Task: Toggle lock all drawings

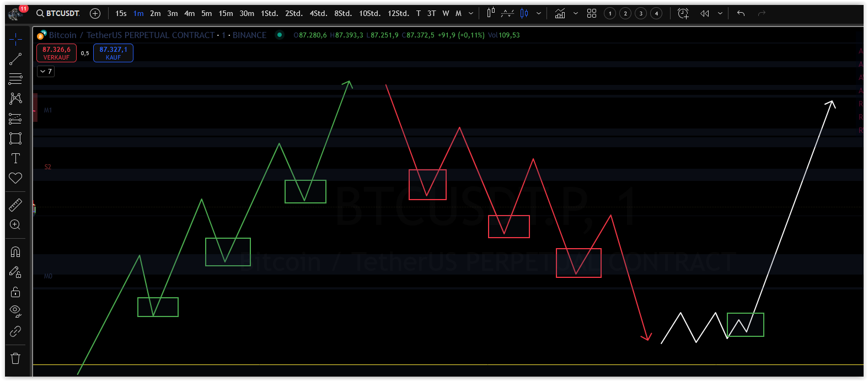Action: point(15,292)
